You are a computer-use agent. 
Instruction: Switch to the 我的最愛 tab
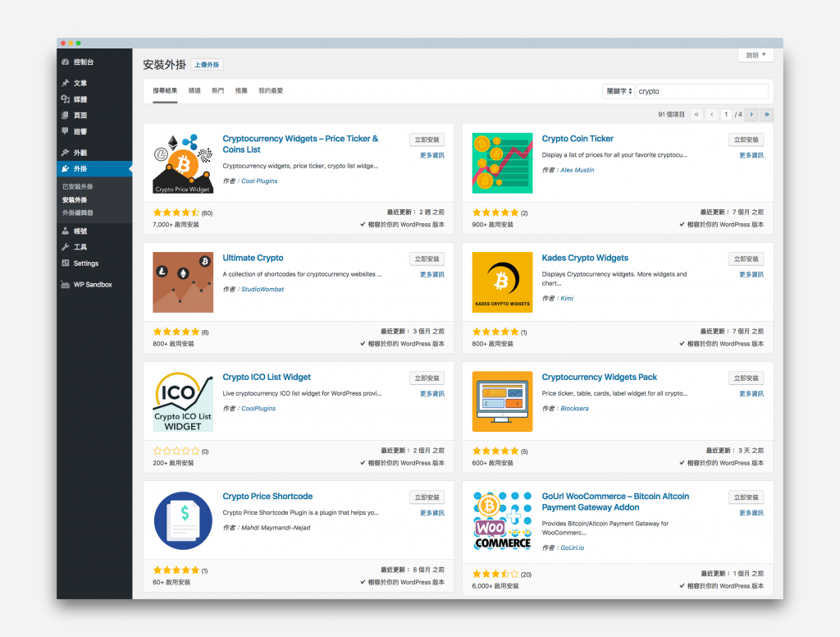point(271,90)
